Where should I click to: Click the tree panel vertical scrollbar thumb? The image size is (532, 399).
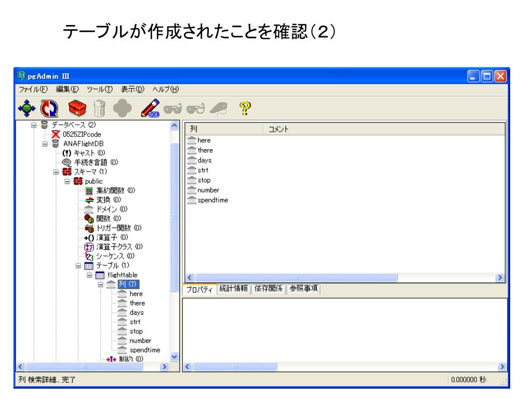click(175, 217)
